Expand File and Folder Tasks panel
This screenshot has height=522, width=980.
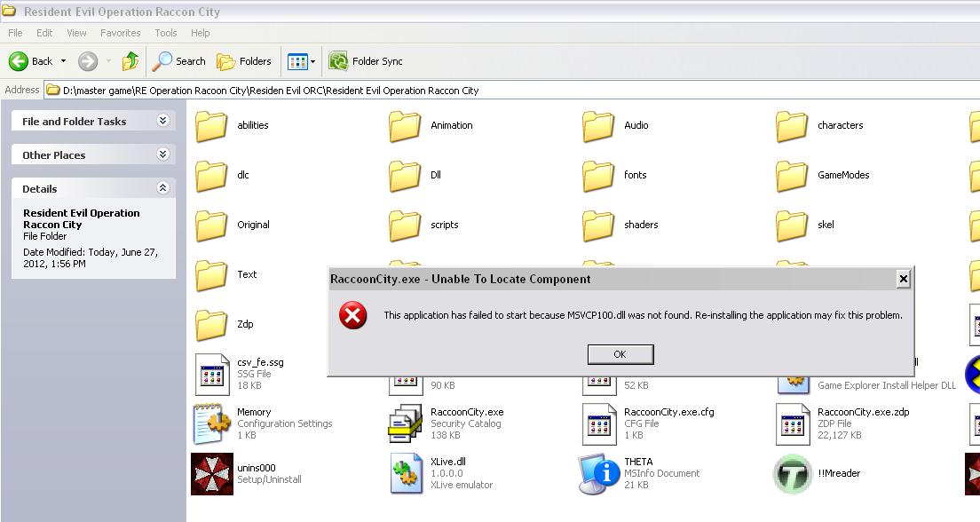(x=162, y=121)
